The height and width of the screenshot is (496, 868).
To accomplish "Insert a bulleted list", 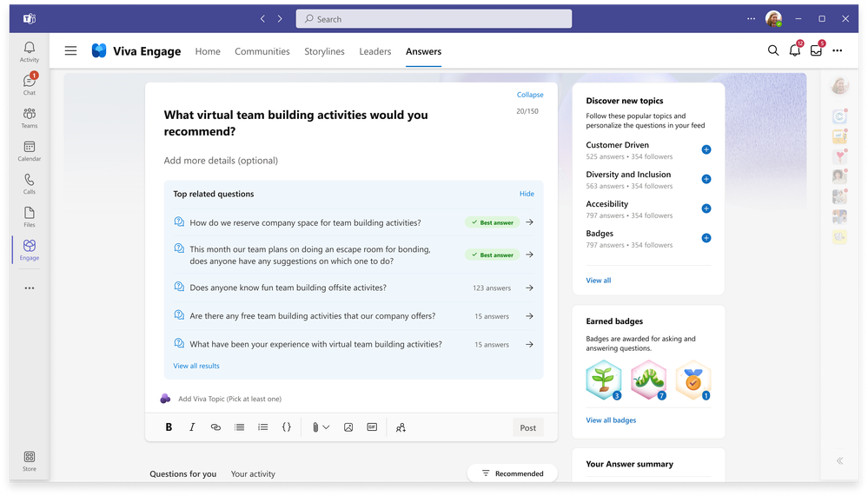I will 239,427.
